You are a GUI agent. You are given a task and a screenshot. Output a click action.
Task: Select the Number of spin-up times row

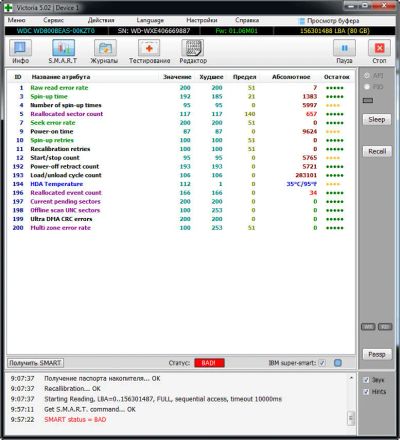pyautogui.click(x=181, y=105)
